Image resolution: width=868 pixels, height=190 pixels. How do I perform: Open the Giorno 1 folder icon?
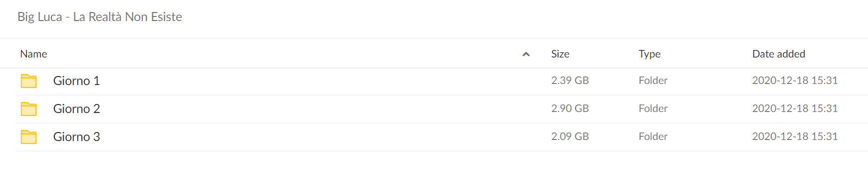pyautogui.click(x=28, y=81)
